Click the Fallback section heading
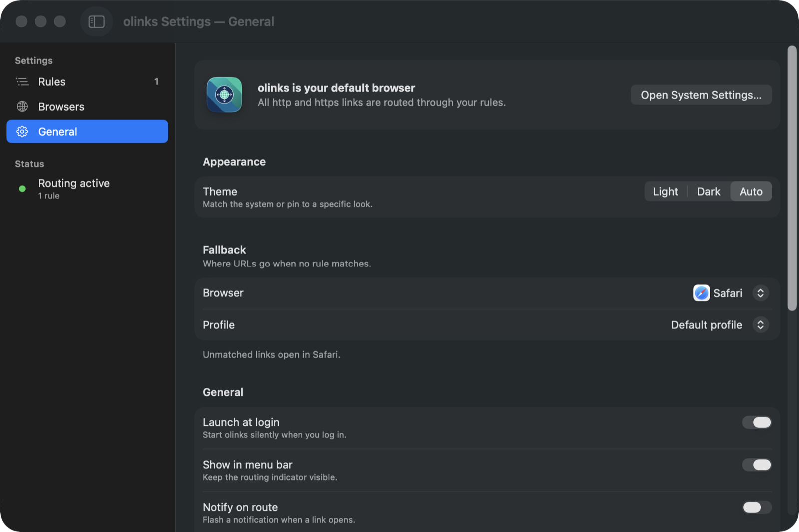Image resolution: width=799 pixels, height=532 pixels. click(224, 250)
